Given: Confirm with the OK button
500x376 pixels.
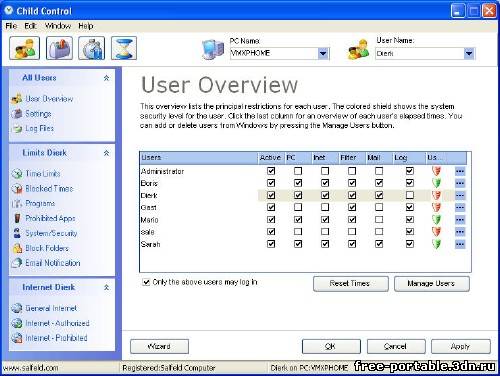Looking at the screenshot, I should [x=331, y=347].
